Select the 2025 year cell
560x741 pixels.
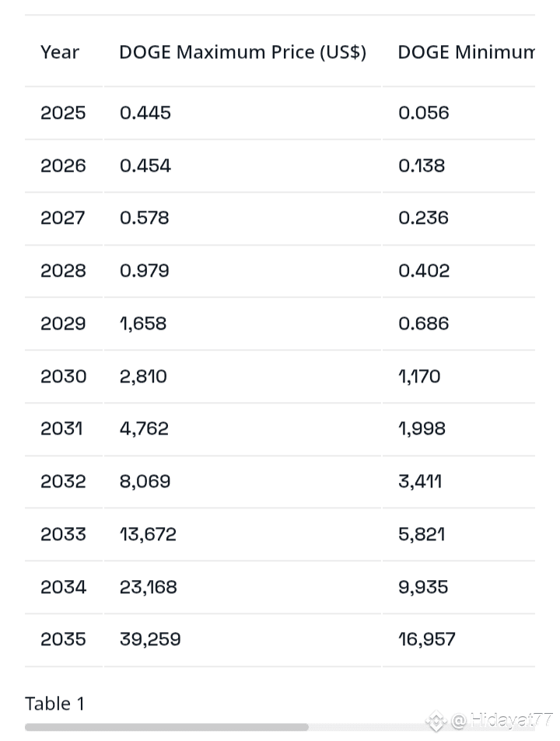coord(63,113)
